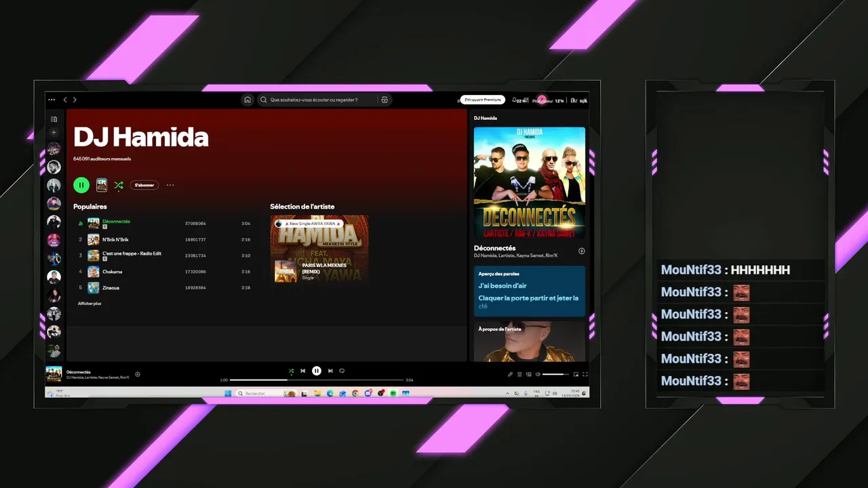Expand the list with Afficher plus

pyautogui.click(x=90, y=304)
